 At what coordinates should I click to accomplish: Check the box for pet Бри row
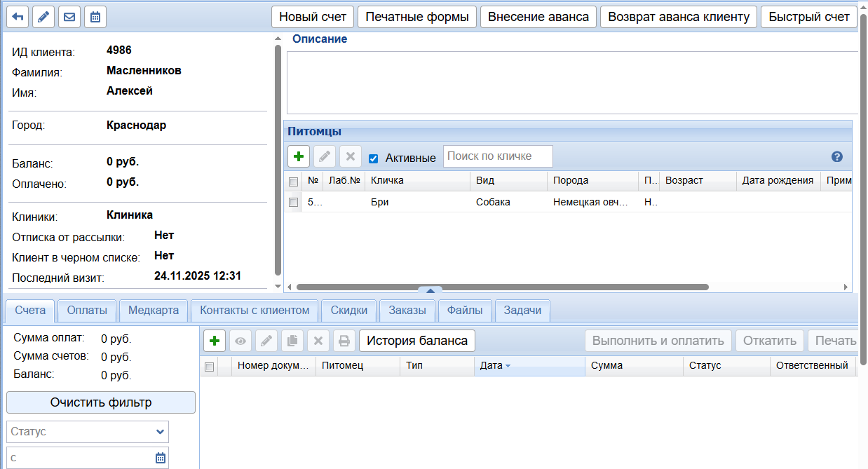click(x=294, y=202)
